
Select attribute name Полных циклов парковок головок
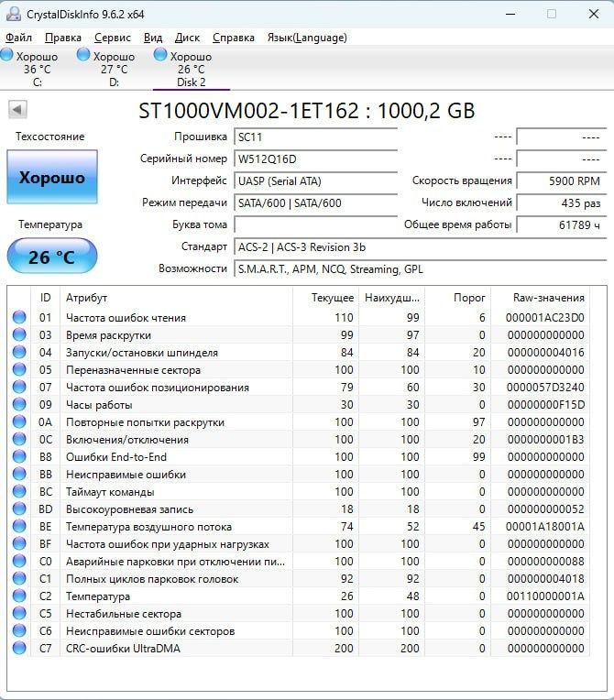(x=152, y=579)
